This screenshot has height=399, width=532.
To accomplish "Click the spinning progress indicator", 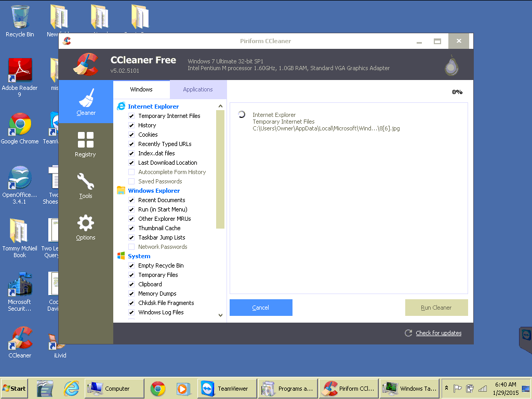I will pyautogui.click(x=242, y=114).
